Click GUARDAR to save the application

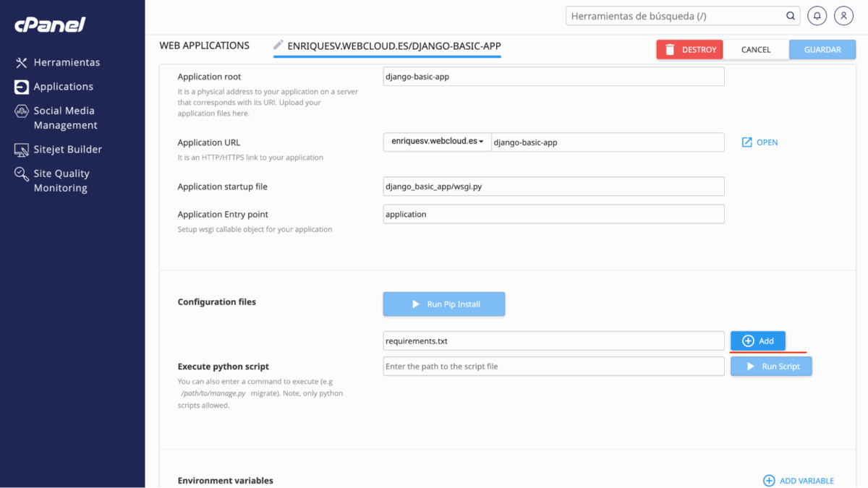[822, 49]
